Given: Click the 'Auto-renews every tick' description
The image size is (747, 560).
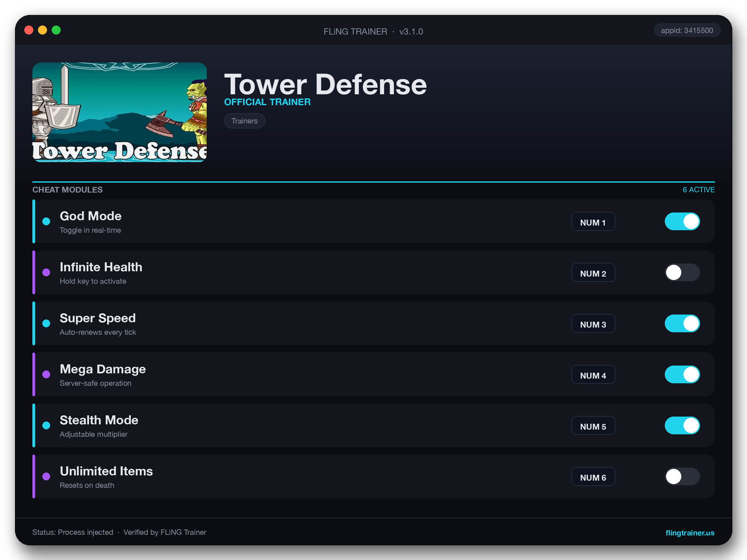Looking at the screenshot, I should coord(98,332).
